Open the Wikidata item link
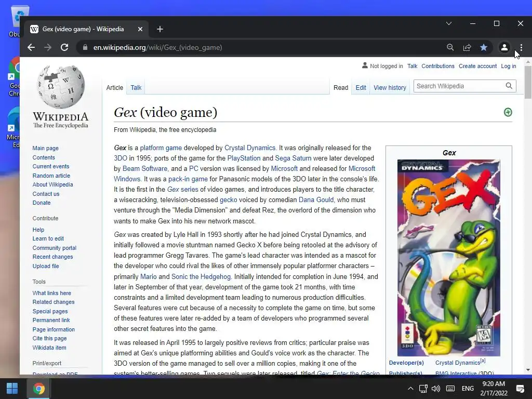Viewport: 532px width, 399px height. 49,348
